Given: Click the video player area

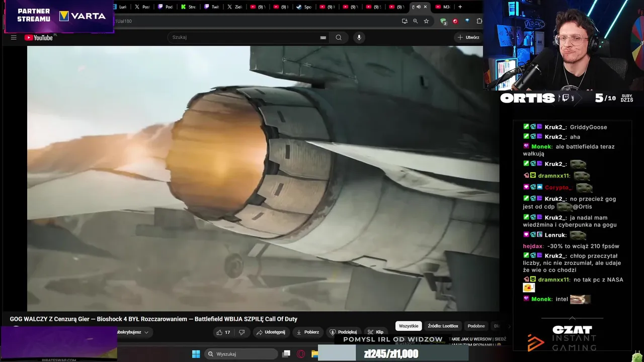Looking at the screenshot, I should click(263, 178).
